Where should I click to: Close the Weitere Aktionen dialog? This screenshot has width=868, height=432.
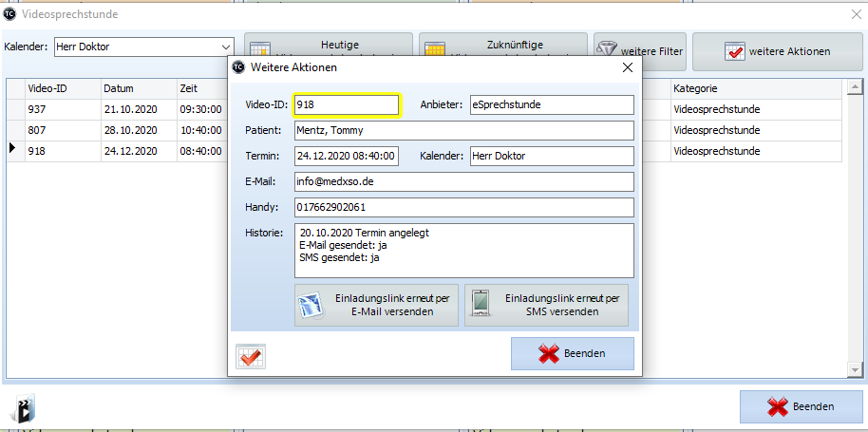(627, 67)
